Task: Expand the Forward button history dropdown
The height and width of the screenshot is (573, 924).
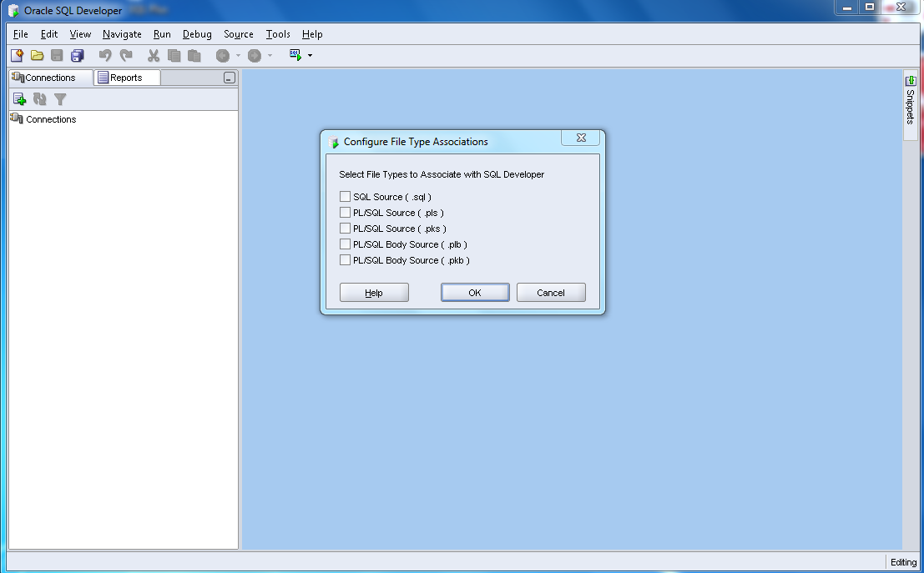Action: [x=270, y=55]
